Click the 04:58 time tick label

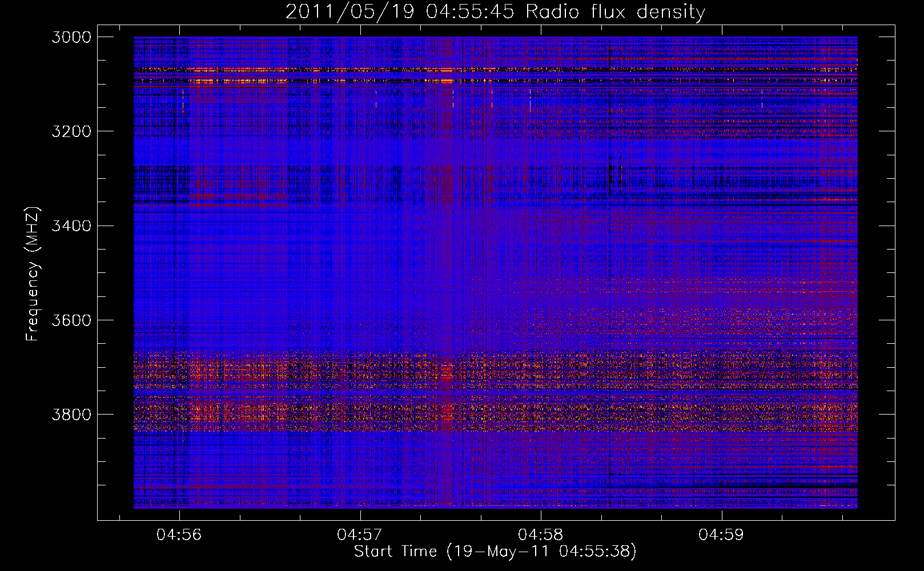point(541,534)
